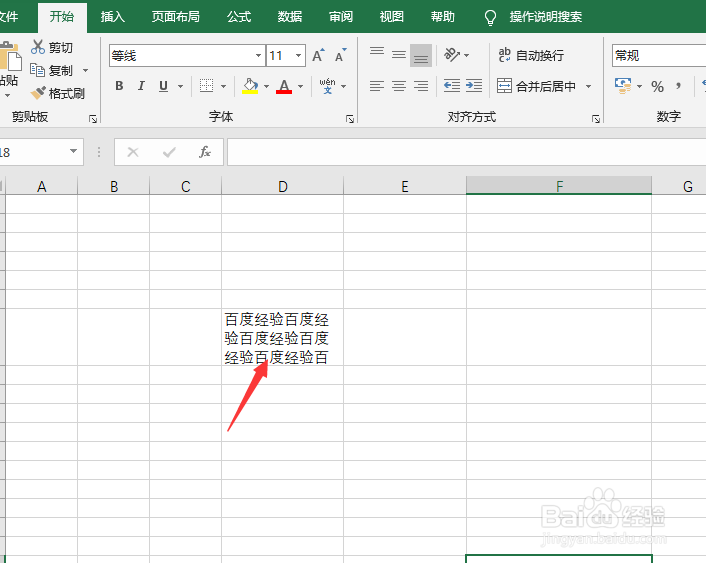
Task: Click the formula bar cancel X
Action: (133, 152)
